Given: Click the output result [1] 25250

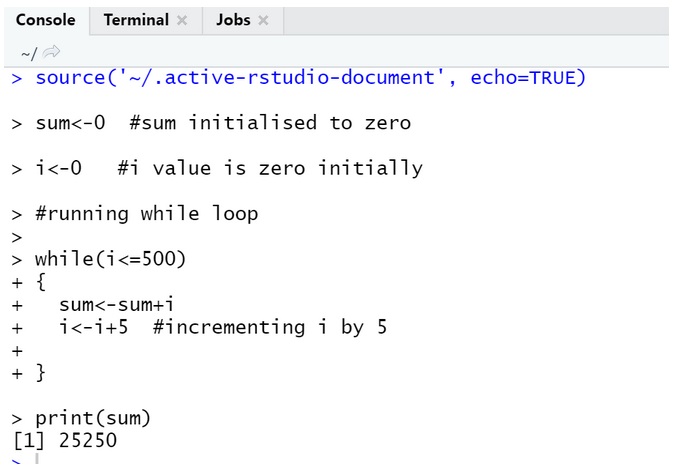Looking at the screenshot, I should pyautogui.click(x=65, y=440).
